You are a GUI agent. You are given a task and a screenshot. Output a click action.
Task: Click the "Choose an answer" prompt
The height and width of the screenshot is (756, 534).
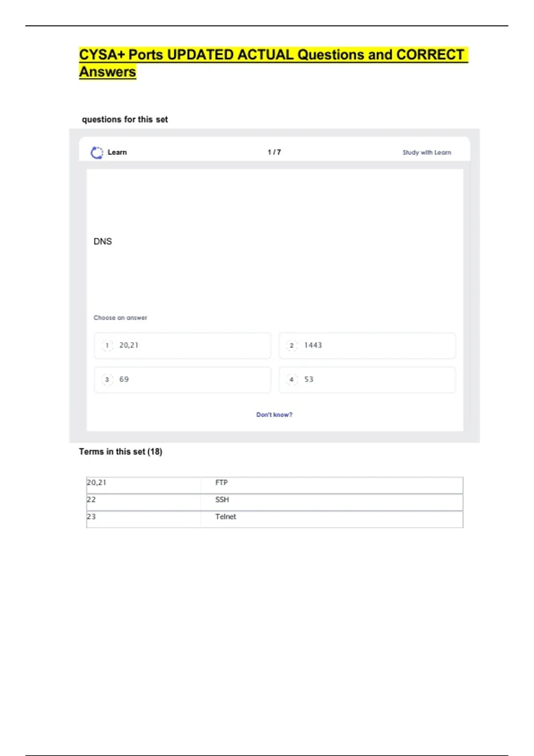pyautogui.click(x=120, y=318)
